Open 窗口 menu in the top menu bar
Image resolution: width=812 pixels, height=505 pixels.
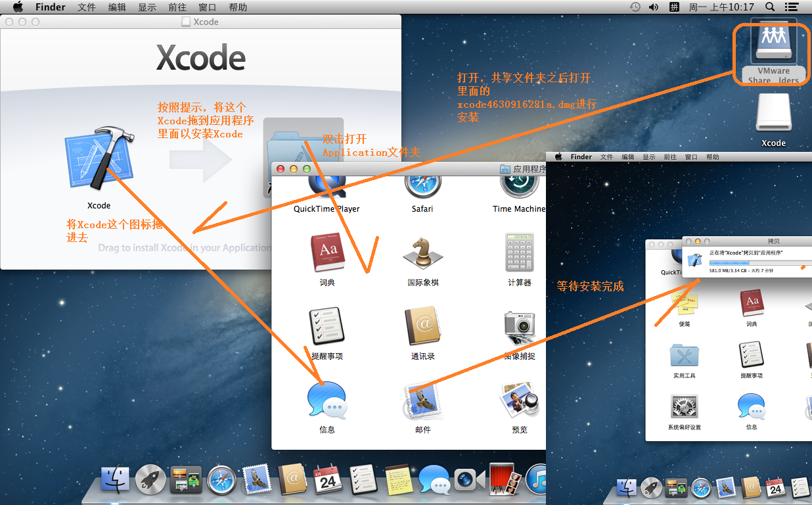208,7
